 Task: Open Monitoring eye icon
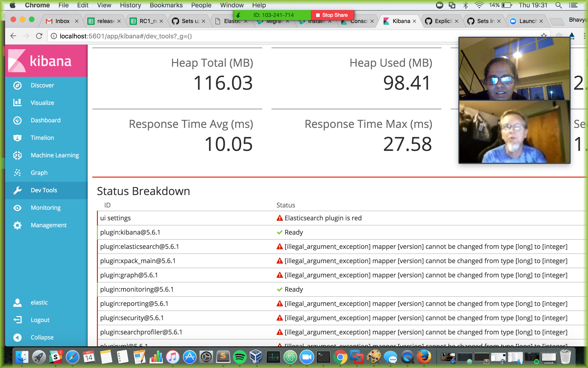pos(17,208)
